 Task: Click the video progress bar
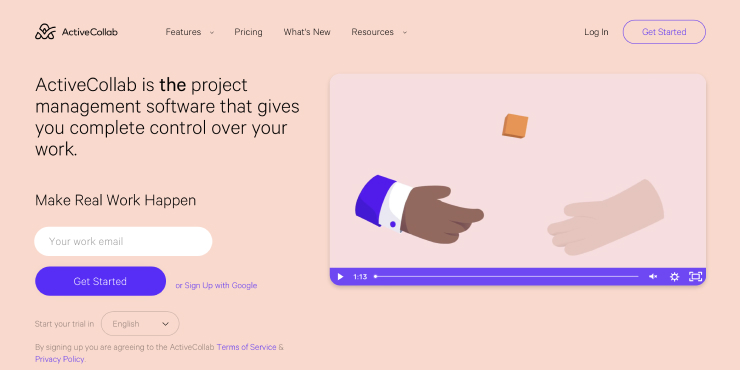[x=506, y=277]
